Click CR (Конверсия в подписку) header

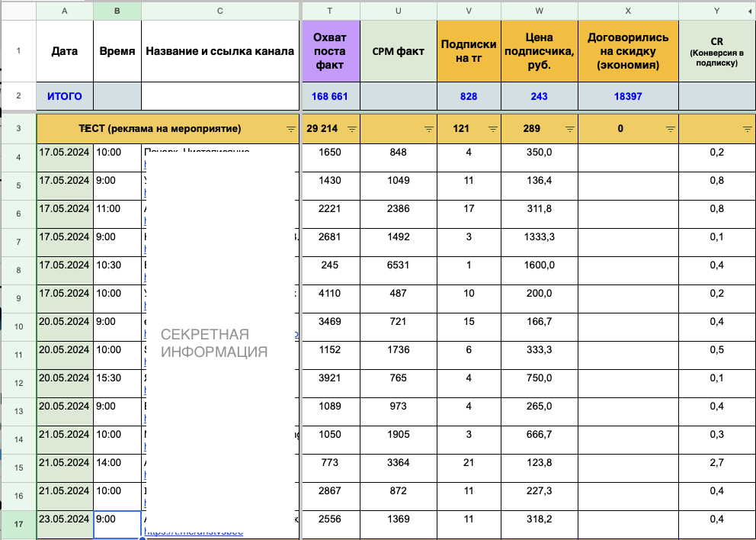(716, 50)
